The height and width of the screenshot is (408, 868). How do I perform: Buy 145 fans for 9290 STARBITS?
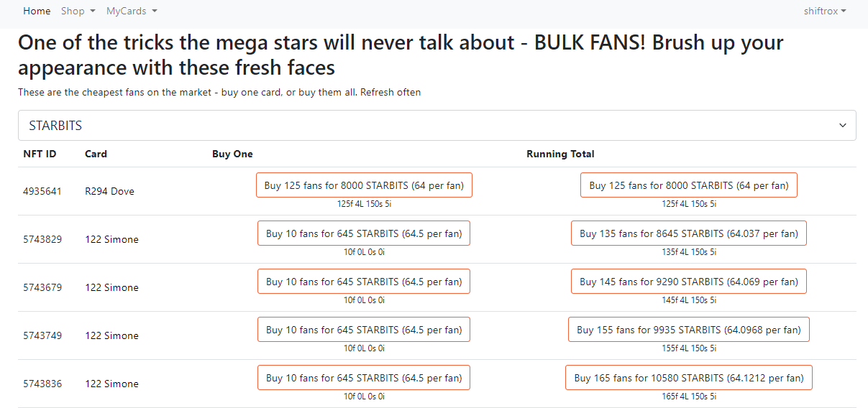[689, 282]
